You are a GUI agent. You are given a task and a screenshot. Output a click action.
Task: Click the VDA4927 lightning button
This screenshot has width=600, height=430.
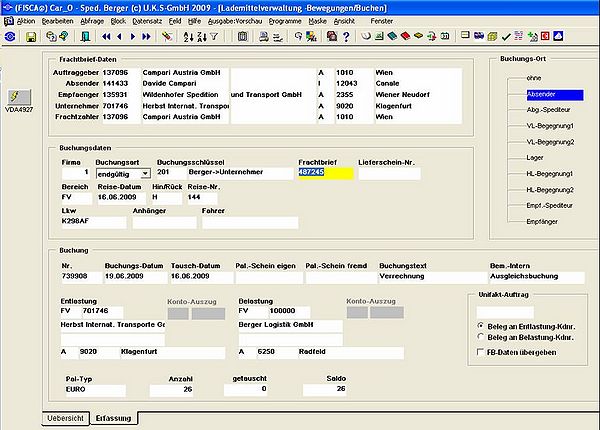point(18,97)
